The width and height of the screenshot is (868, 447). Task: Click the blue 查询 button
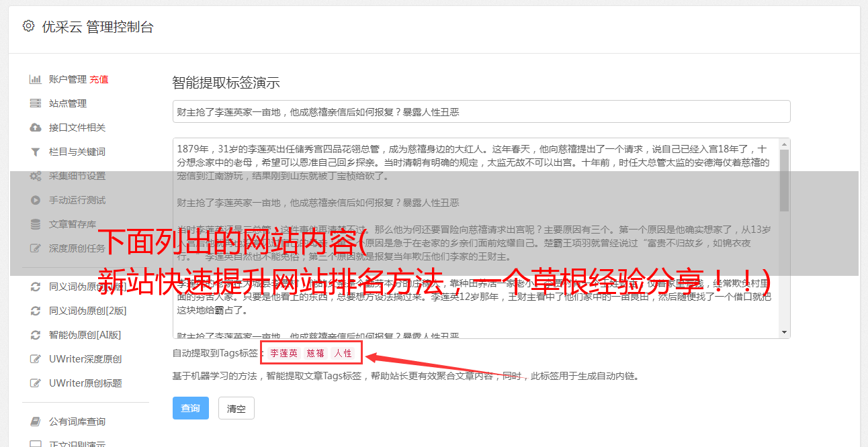tap(191, 408)
